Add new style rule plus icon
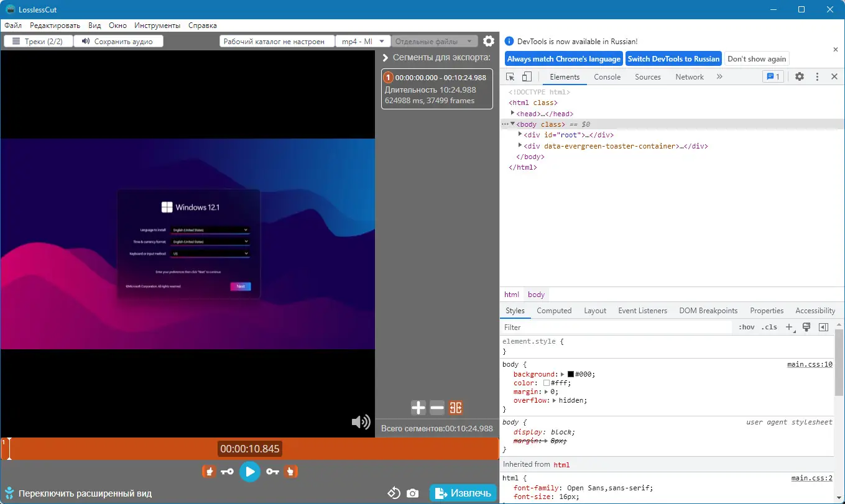This screenshot has width=845, height=504. [x=789, y=327]
